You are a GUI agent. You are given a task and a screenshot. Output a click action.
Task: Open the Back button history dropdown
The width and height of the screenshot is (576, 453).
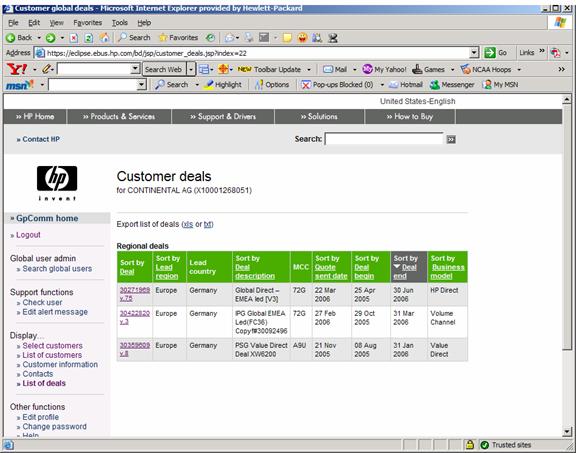[x=39, y=37]
